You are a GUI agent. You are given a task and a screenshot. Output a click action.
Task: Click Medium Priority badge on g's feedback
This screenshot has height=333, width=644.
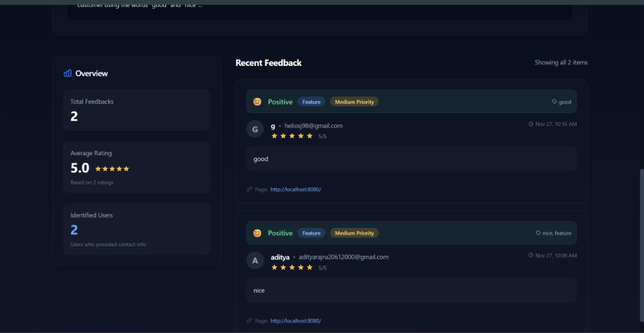pyautogui.click(x=355, y=102)
